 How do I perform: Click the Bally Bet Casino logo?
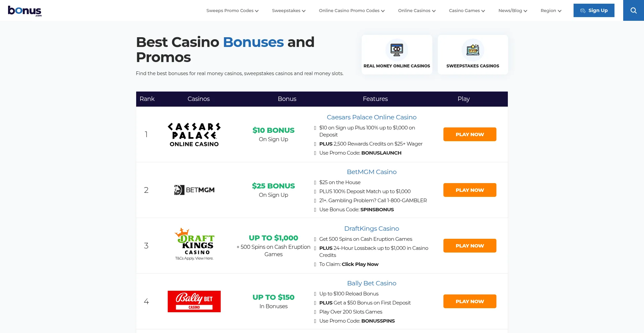coord(194,301)
